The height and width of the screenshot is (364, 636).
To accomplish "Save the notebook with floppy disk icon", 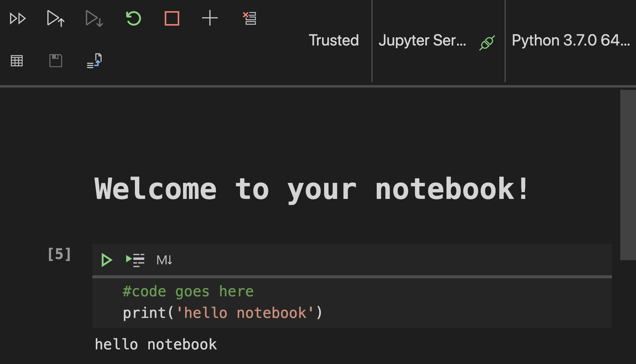I will pos(55,61).
